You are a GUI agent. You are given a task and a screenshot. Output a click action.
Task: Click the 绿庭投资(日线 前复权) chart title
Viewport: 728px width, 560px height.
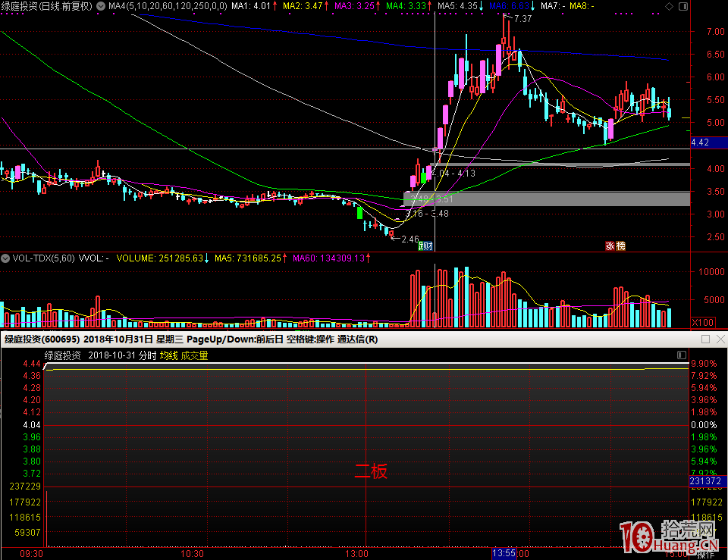coord(47,6)
